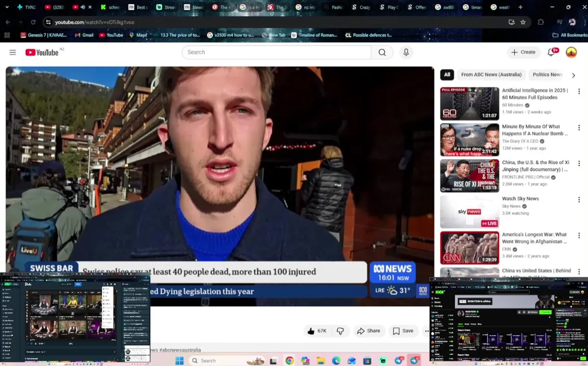The image size is (588, 366).
Task: Click the Windows taskbar search box
Action: [227, 361]
